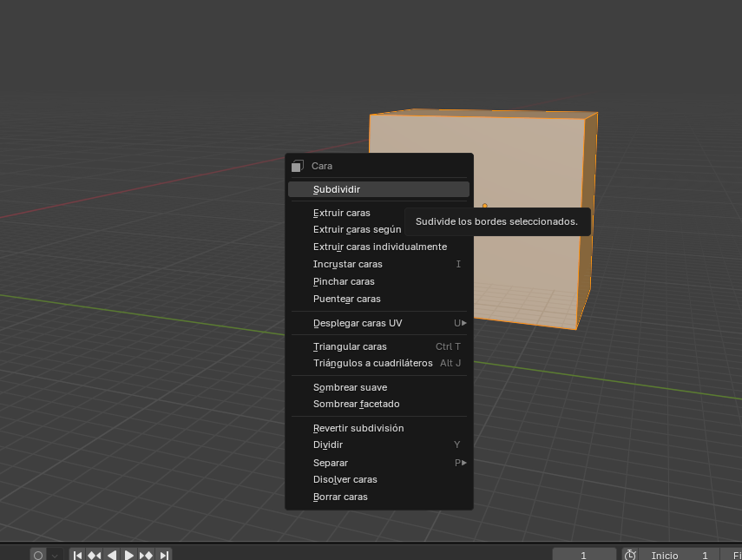742x560 pixels.
Task: Choose Extruir caras from the menu
Action: [x=343, y=212]
